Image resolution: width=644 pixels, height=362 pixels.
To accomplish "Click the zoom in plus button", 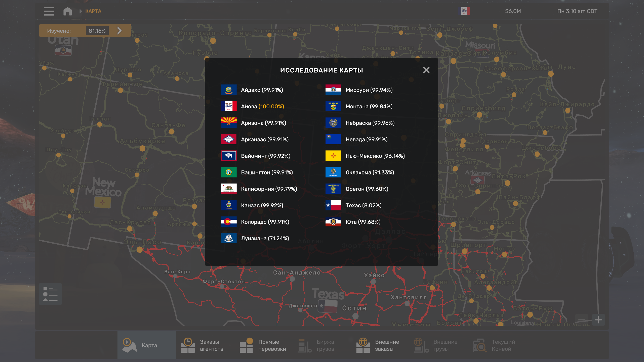I will [x=598, y=320].
